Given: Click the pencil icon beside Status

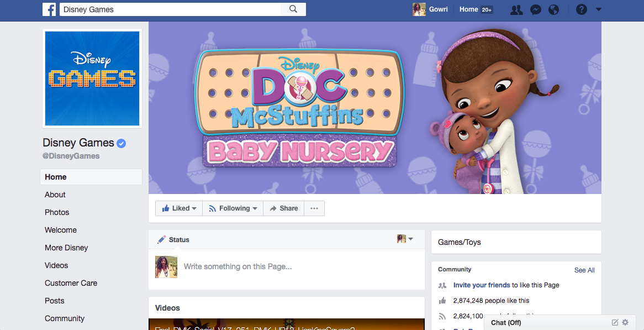Looking at the screenshot, I should 161,239.
